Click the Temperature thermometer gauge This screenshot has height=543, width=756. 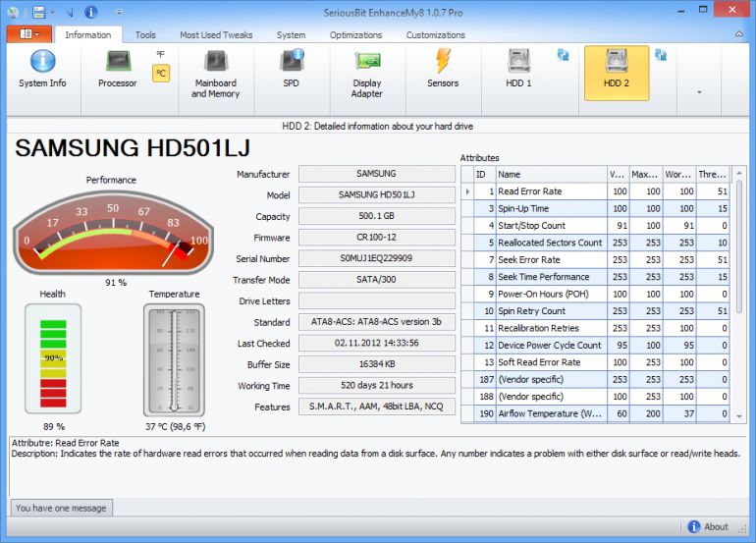[174, 359]
